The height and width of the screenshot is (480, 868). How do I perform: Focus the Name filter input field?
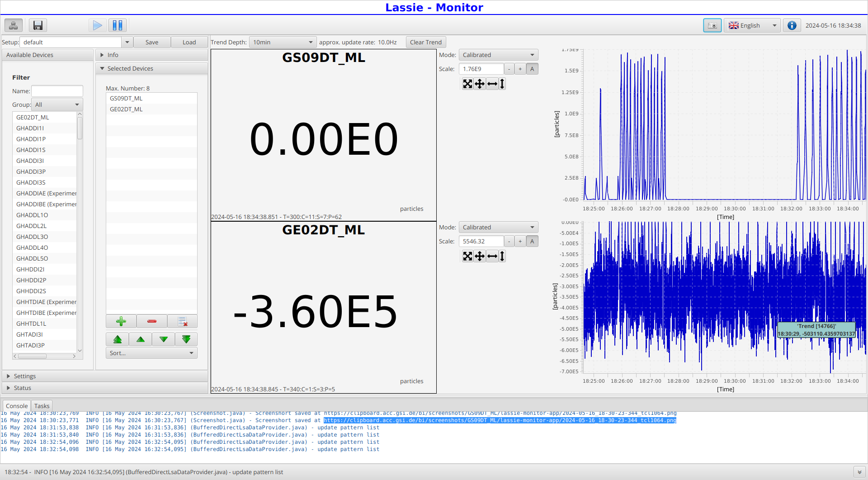pyautogui.click(x=57, y=91)
